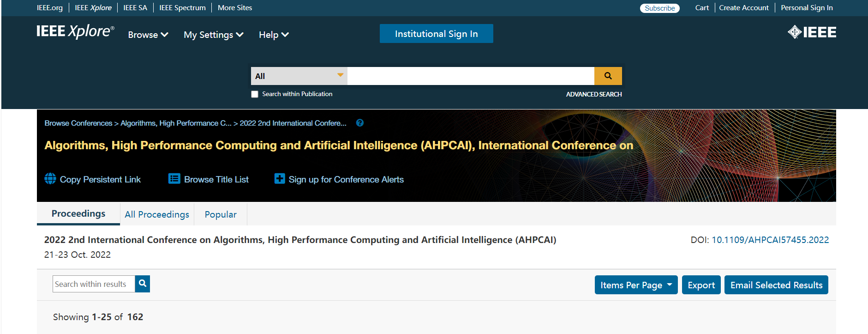
Task: Open the IEEE Xplore top-bar link
Action: (93, 8)
